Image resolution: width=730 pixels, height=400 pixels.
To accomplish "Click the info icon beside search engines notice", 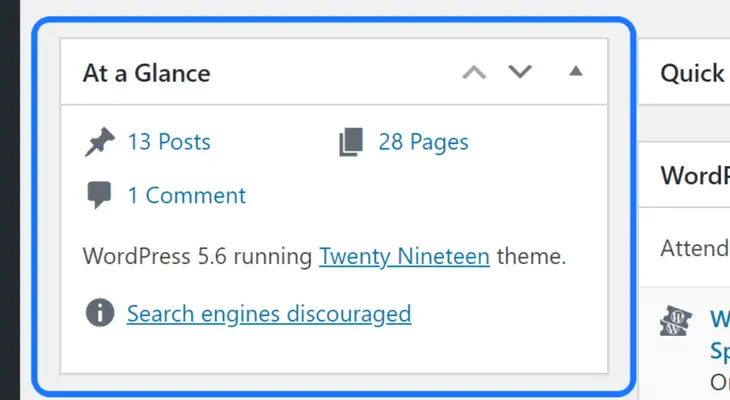I will pos(99,314).
